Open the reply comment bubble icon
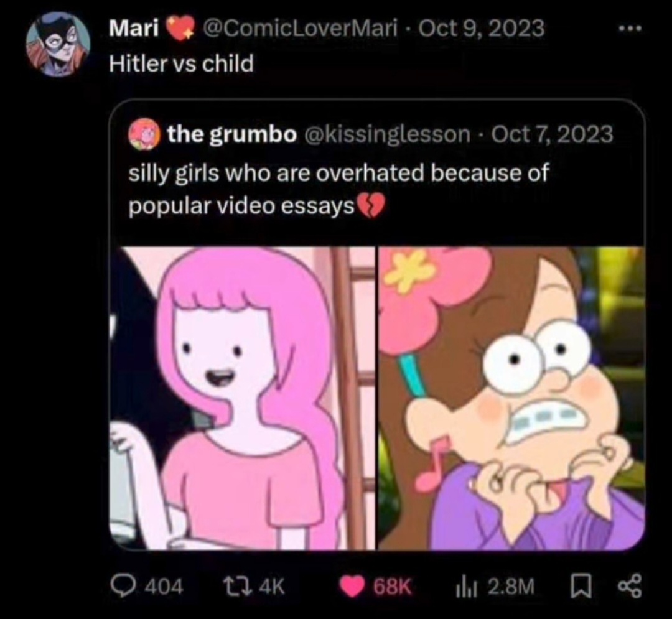The width and height of the screenshot is (672, 619). point(122,586)
